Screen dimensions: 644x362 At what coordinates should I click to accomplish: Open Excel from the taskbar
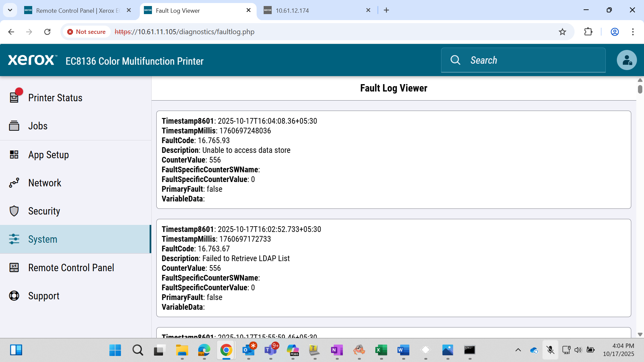point(381,350)
